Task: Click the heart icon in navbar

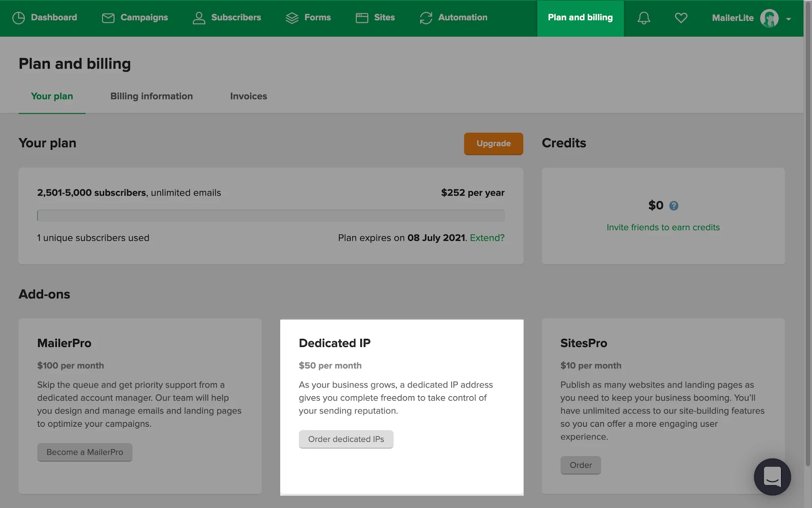Action: tap(681, 18)
